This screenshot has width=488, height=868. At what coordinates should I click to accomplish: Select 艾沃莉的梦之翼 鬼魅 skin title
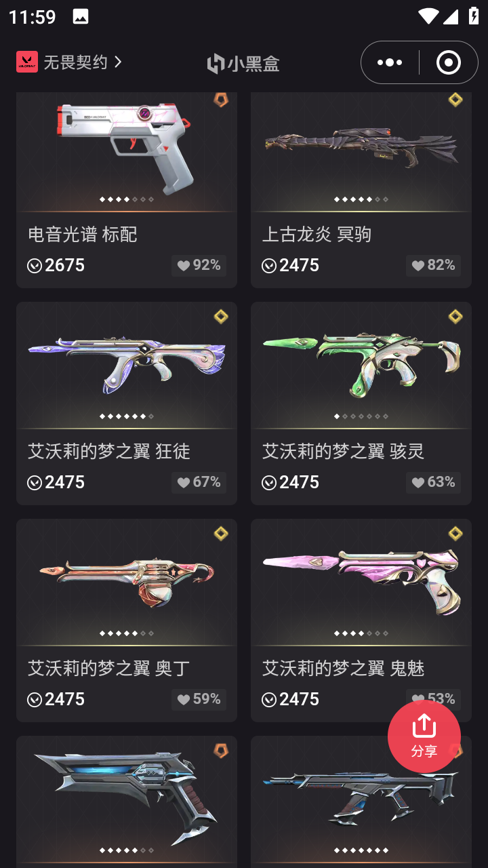point(344,668)
